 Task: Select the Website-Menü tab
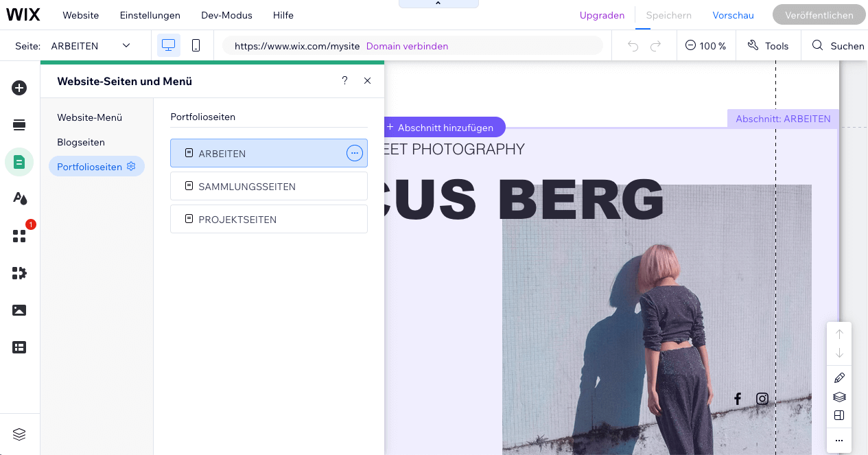point(90,117)
